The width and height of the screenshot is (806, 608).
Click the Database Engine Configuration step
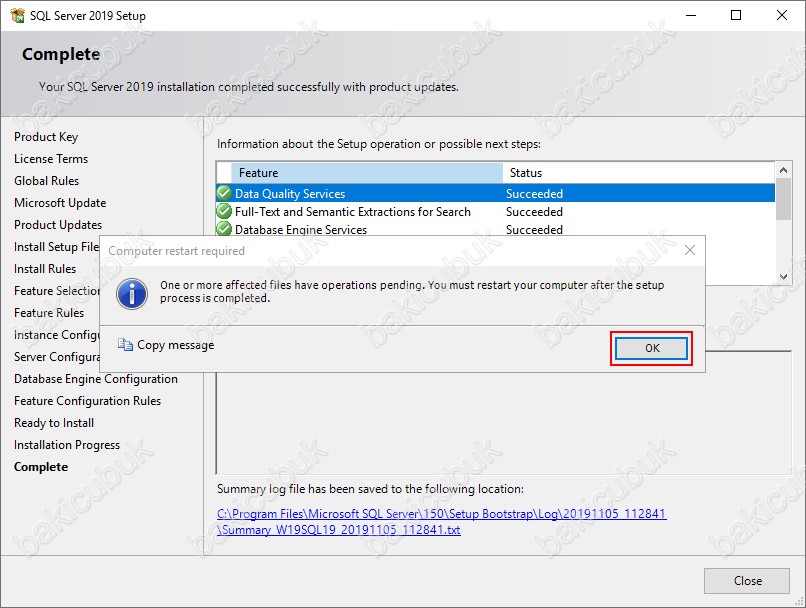96,379
